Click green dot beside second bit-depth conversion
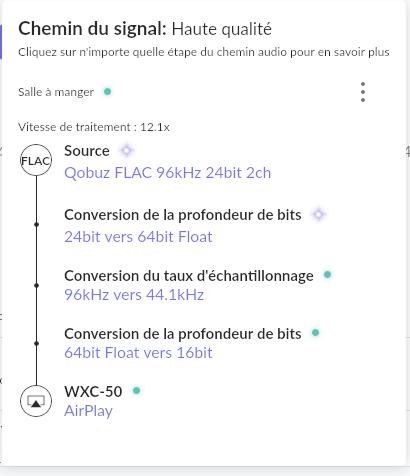The width and height of the screenshot is (410, 476). point(315,333)
